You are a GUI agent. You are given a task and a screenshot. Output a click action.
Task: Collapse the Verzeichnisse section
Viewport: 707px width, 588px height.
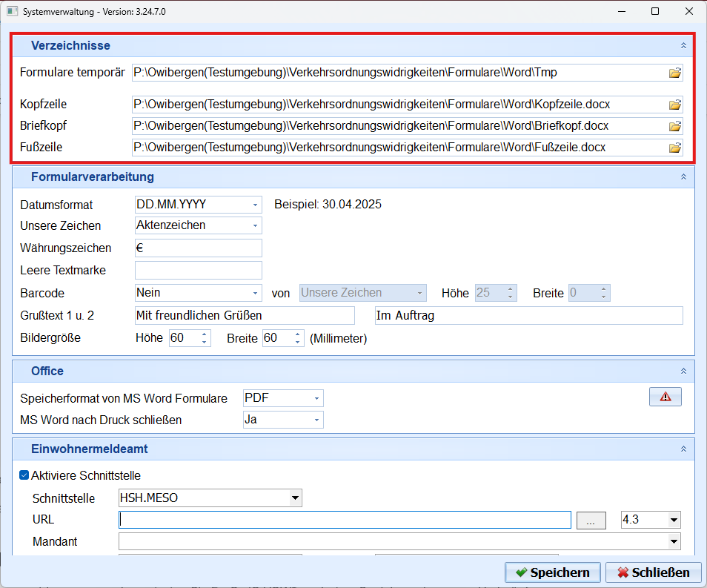click(683, 46)
